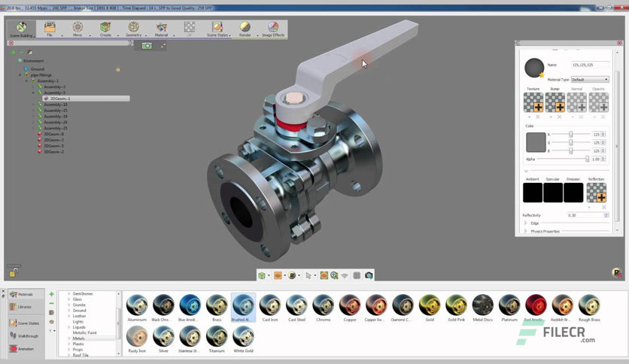
Task: Open the Image Effects tool
Action: click(x=273, y=29)
